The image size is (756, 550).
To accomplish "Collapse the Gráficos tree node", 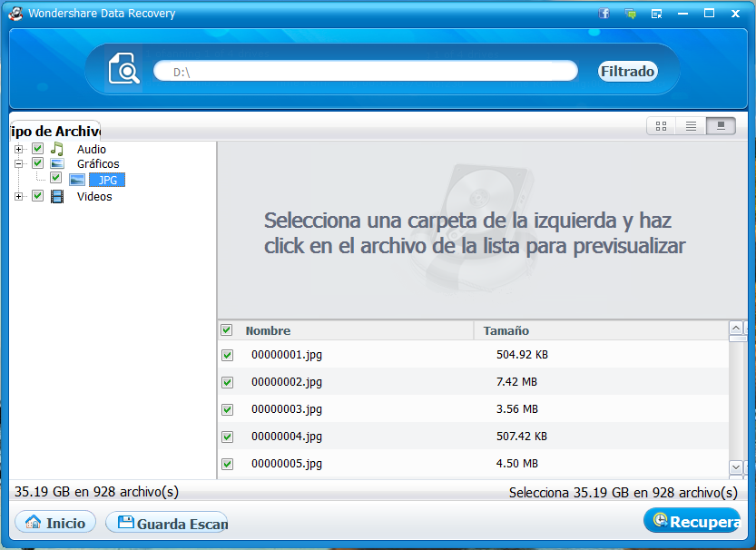I will 18,164.
